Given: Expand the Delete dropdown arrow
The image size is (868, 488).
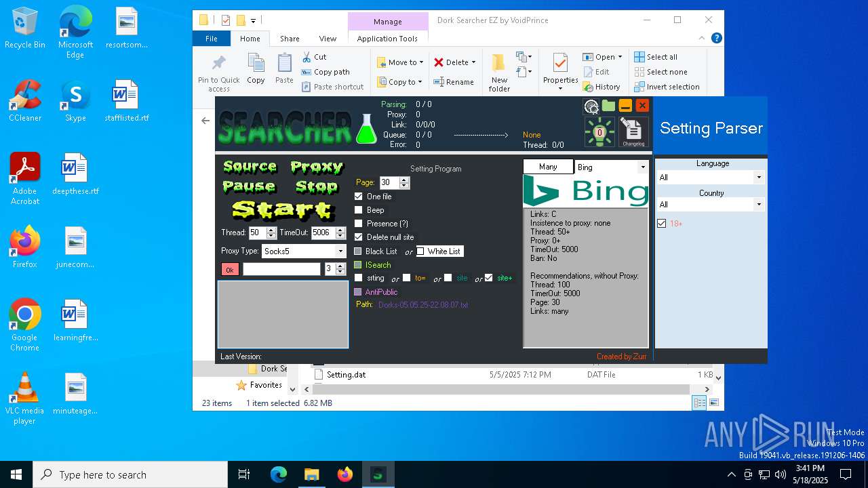Looking at the screenshot, I should 473,62.
